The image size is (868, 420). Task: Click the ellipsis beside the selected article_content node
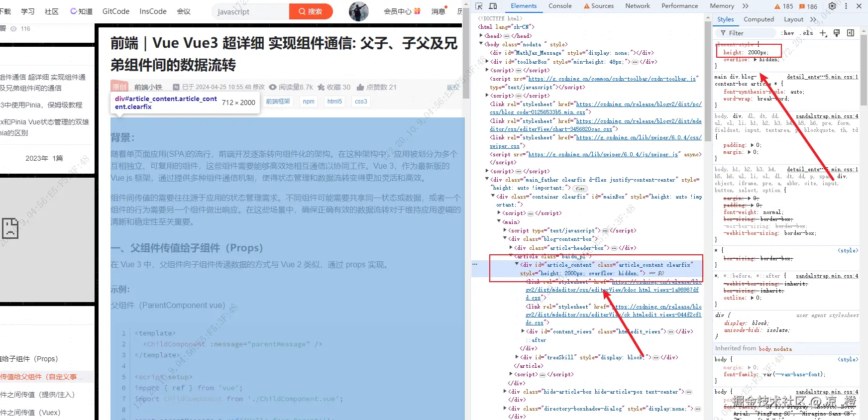coord(475,264)
